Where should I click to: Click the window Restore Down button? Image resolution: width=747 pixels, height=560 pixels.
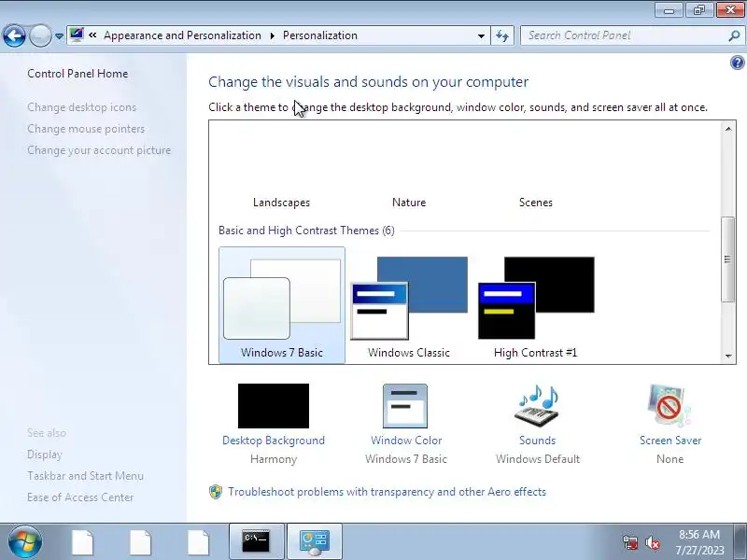click(698, 10)
